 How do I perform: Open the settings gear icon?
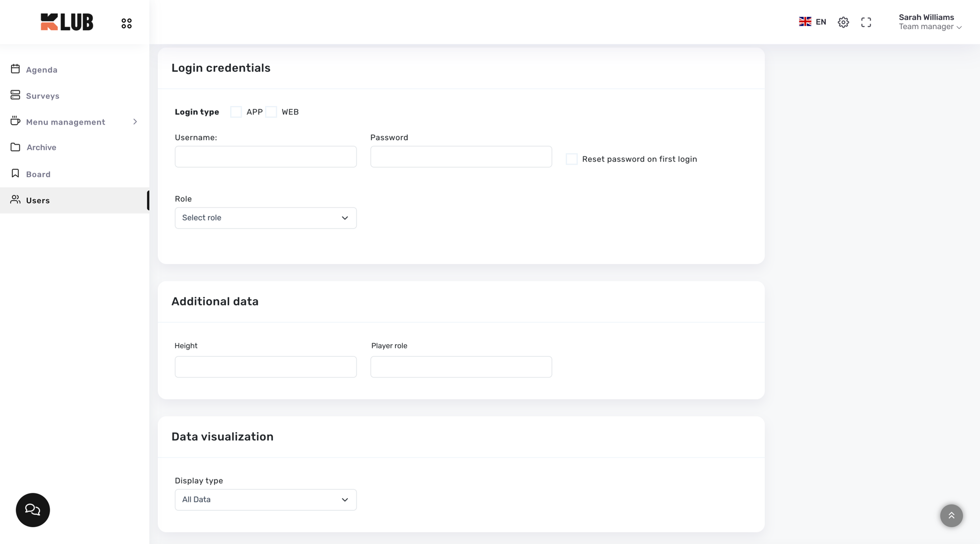[x=843, y=22]
